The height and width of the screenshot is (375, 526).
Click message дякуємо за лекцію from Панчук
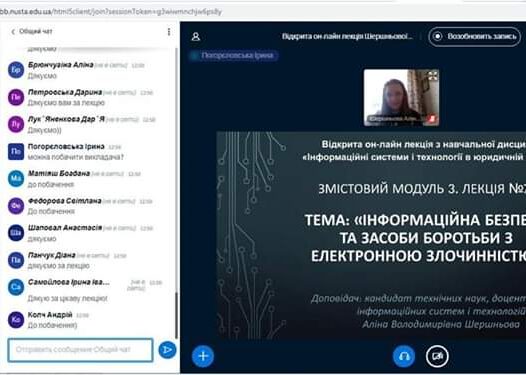[59, 266]
